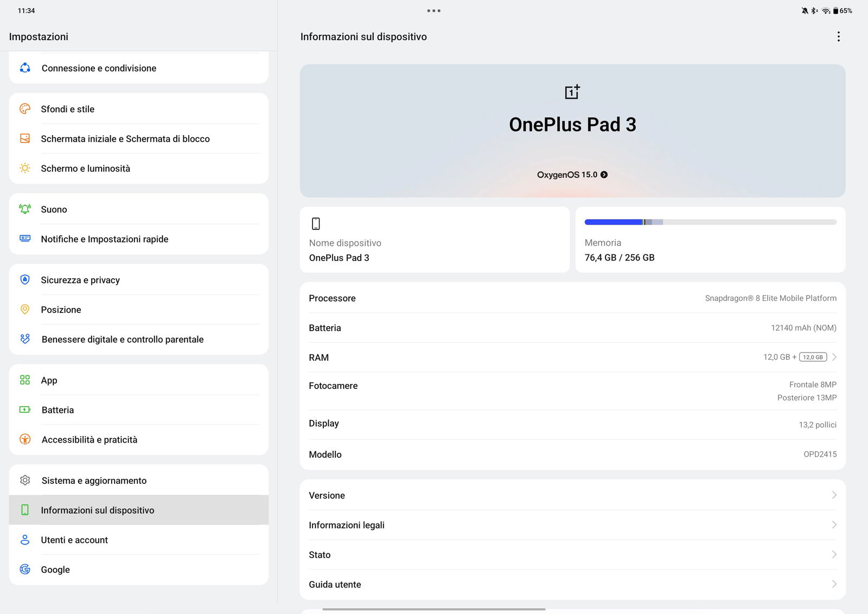This screenshot has width=868, height=614.
Task: Click the Fotocamere label
Action: tap(333, 386)
